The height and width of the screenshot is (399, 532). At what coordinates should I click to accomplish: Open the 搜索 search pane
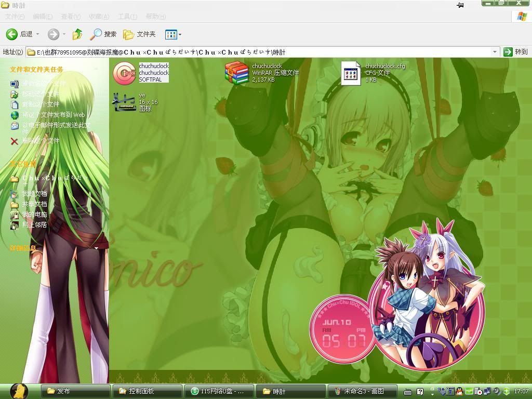pyautogui.click(x=103, y=34)
